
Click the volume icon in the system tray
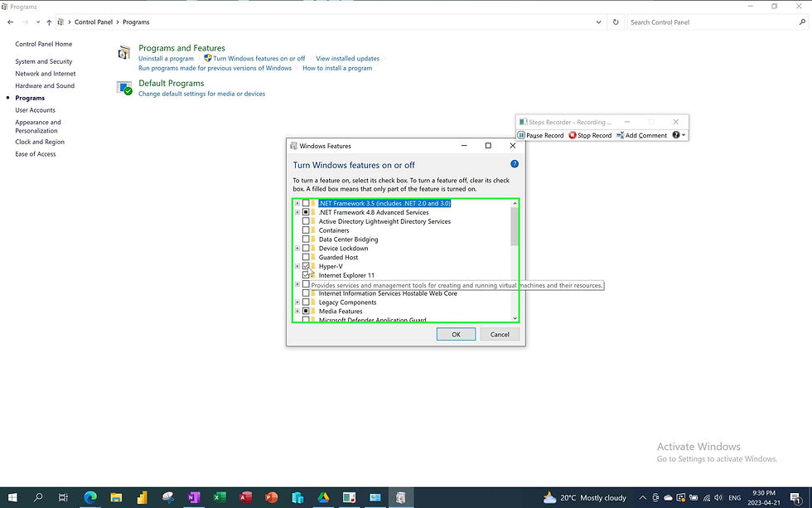tap(718, 498)
